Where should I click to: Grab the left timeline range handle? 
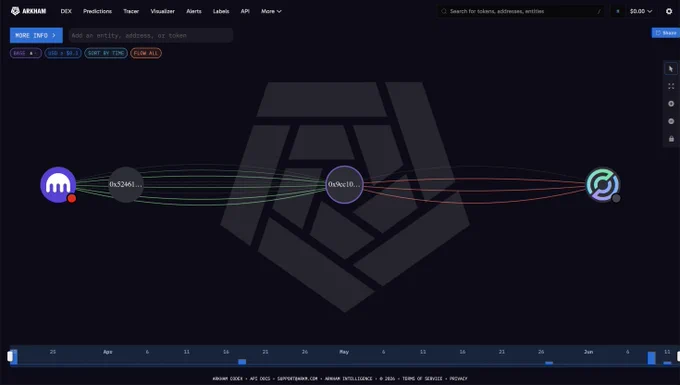point(10,356)
